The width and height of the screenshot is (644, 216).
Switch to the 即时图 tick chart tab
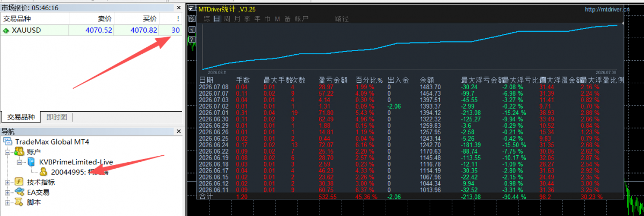click(57, 117)
